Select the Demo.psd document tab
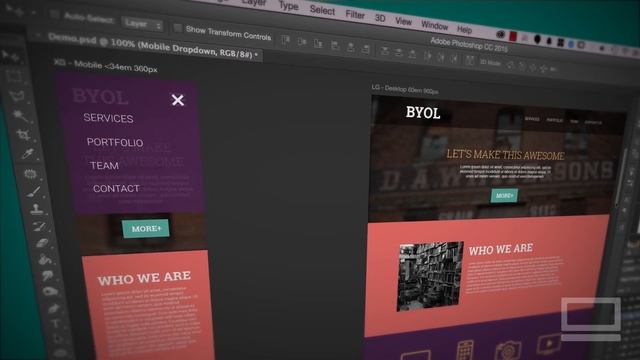The image size is (640, 360). [x=152, y=47]
